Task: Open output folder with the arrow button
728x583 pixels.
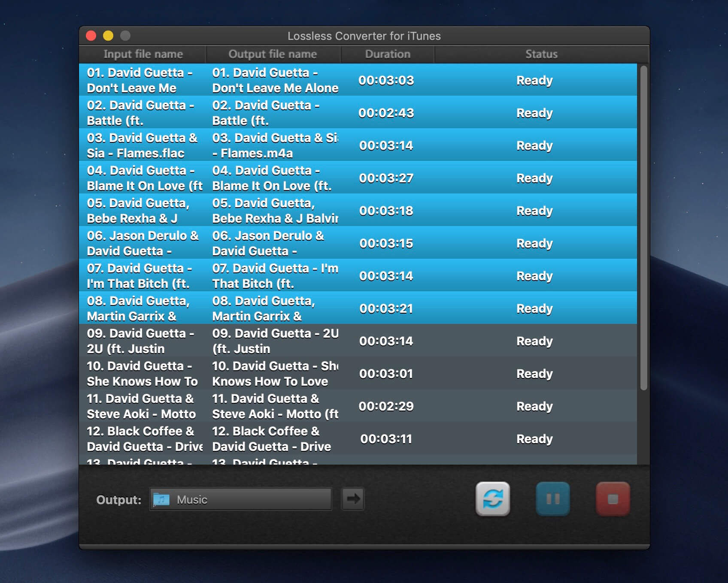Action: click(x=353, y=498)
